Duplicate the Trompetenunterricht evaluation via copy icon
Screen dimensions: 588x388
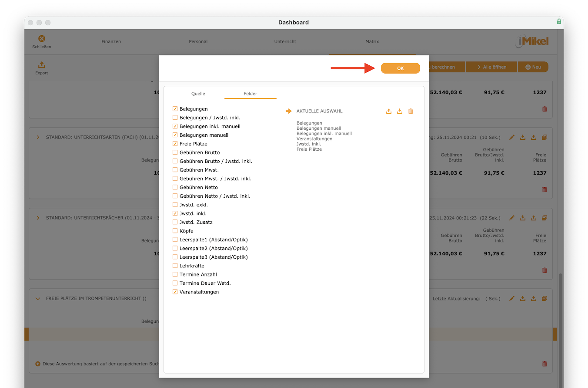(545, 298)
